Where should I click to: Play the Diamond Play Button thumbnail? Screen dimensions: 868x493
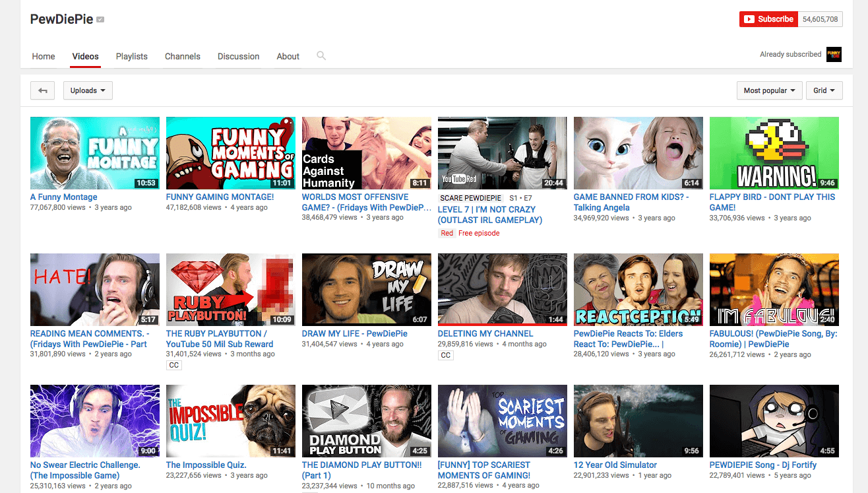[367, 421]
